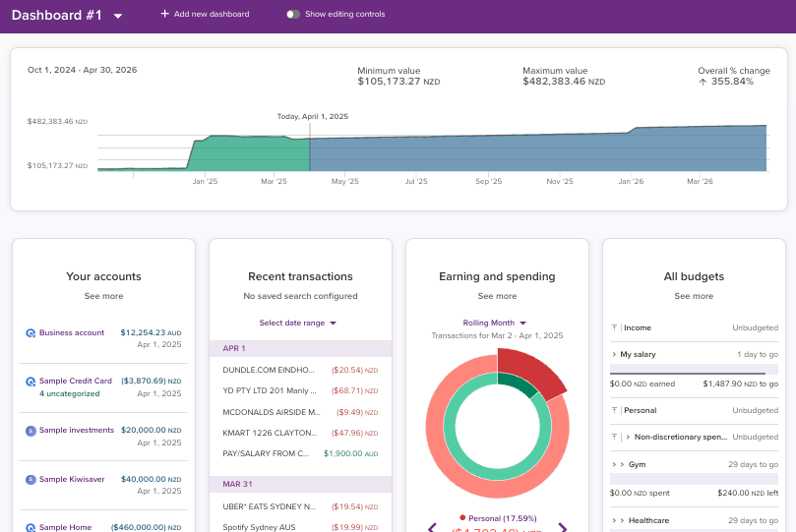
Task: Open Business account link
Action: click(72, 332)
